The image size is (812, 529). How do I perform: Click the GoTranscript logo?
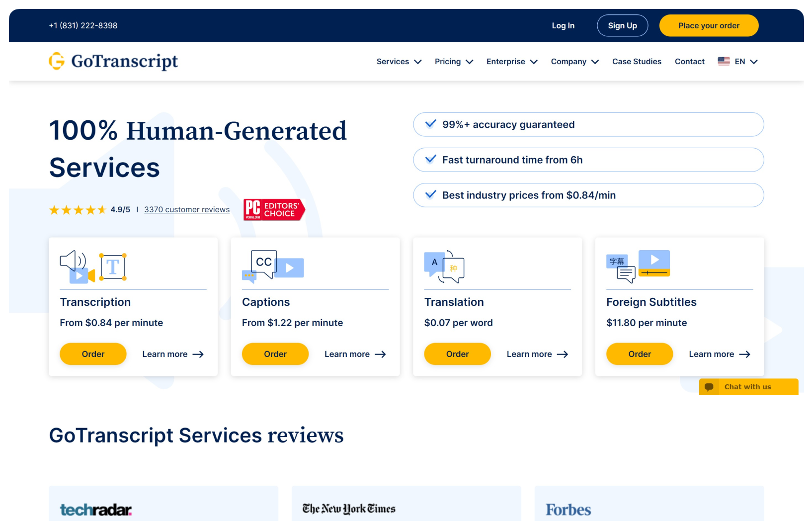[113, 61]
